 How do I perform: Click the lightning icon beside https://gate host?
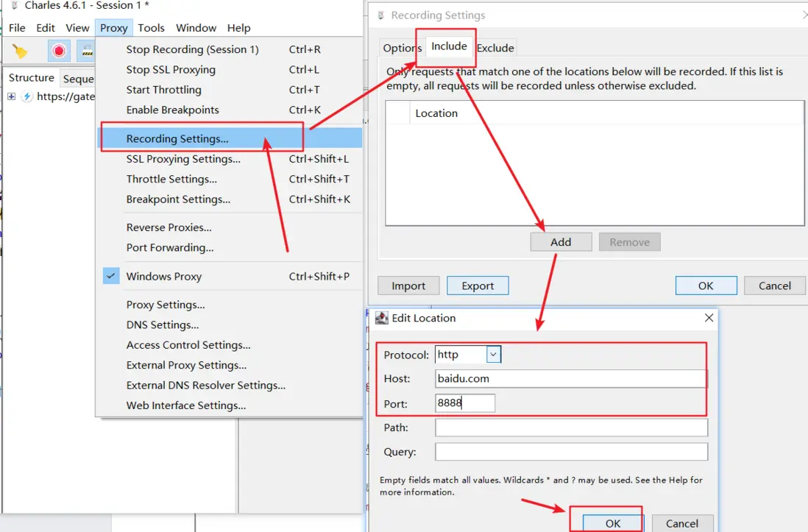point(26,96)
